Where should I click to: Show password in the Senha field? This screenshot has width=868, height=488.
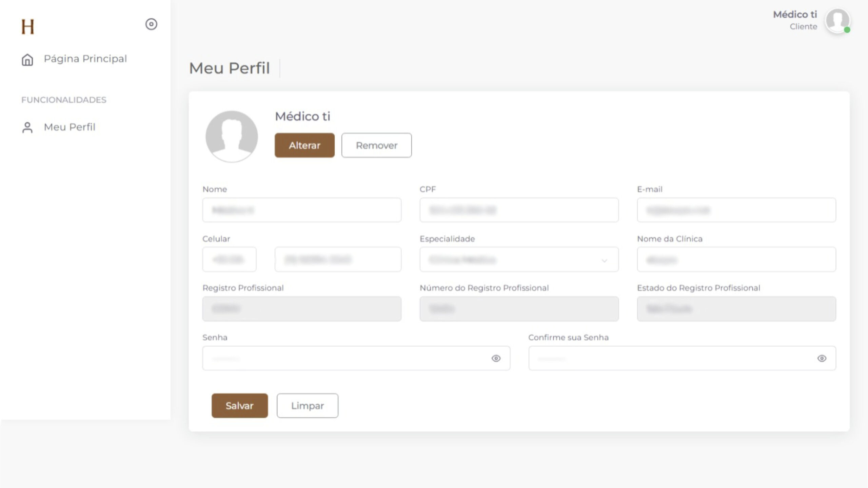(x=496, y=358)
